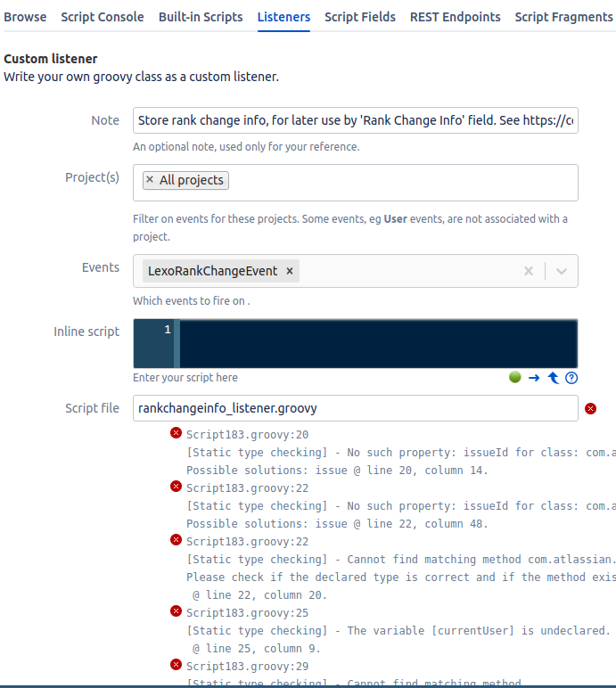The image size is (616, 688).
Task: Open the inline script help question mark icon
Action: pyautogui.click(x=571, y=377)
